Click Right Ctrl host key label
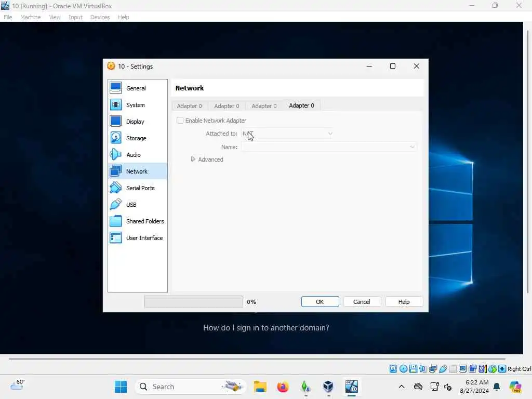 click(519, 369)
